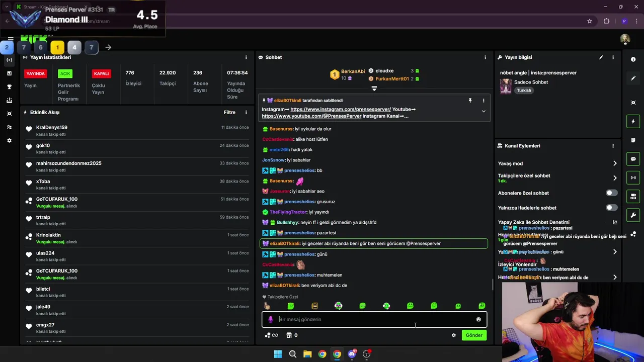Open the stream icon in left sidebar
The width and height of the screenshot is (644, 362).
tap(9, 60)
